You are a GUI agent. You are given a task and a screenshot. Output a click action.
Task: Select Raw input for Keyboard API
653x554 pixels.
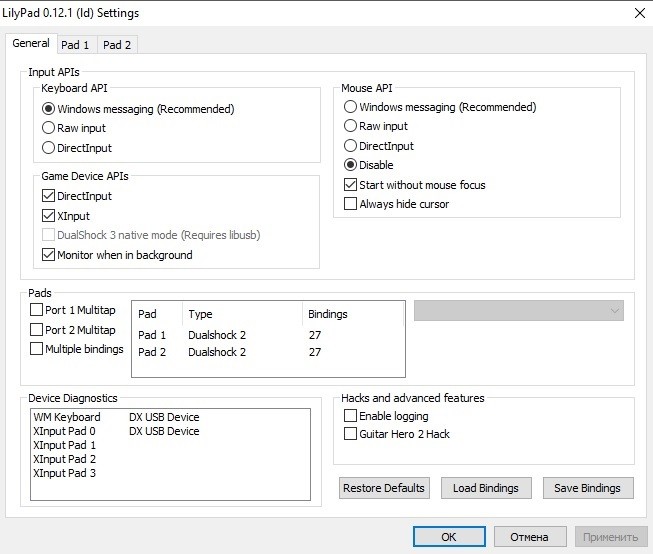pyautogui.click(x=48, y=128)
